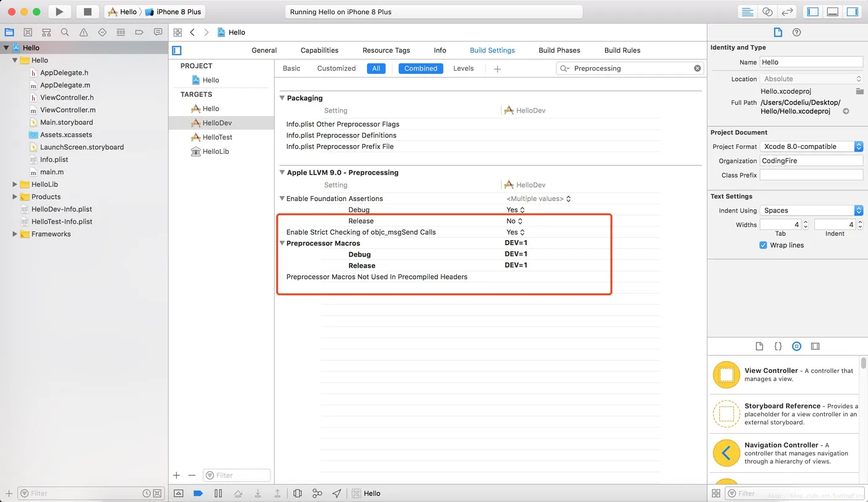
Task: Enable the Wrap lines checkbox
Action: click(x=763, y=245)
